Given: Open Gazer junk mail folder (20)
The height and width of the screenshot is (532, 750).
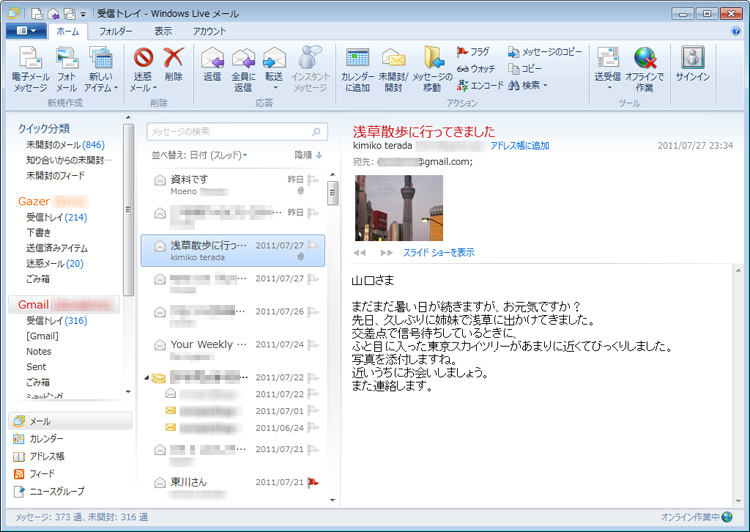Looking at the screenshot, I should pos(55,263).
